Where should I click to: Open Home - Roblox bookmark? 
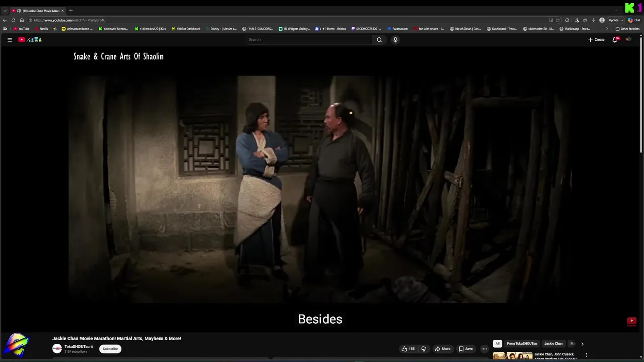click(x=331, y=29)
